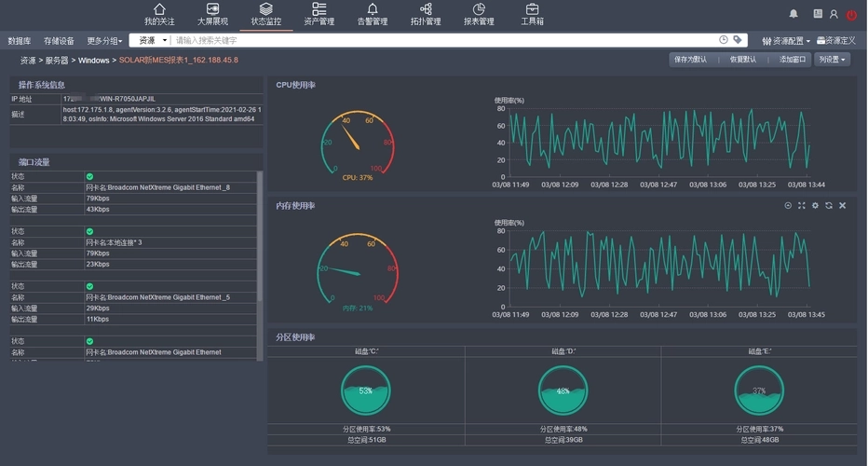The height and width of the screenshot is (466, 868).
Task: Click the notification bell icon
Action: click(x=793, y=14)
